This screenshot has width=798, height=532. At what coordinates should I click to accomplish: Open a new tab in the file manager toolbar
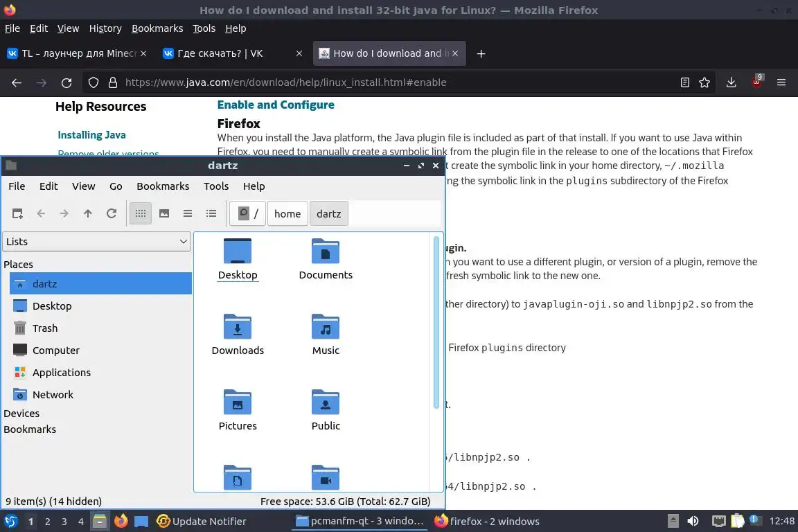[17, 214]
